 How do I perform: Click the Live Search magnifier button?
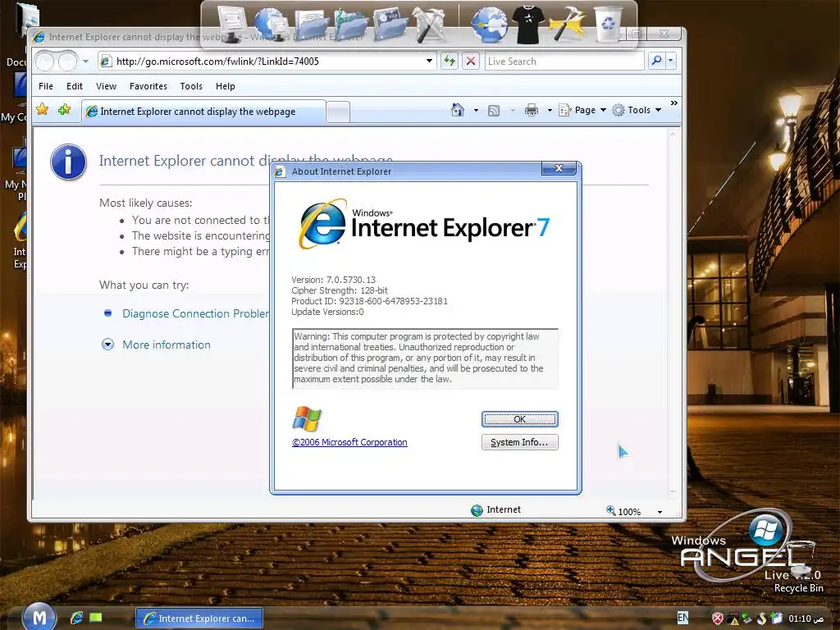[656, 61]
